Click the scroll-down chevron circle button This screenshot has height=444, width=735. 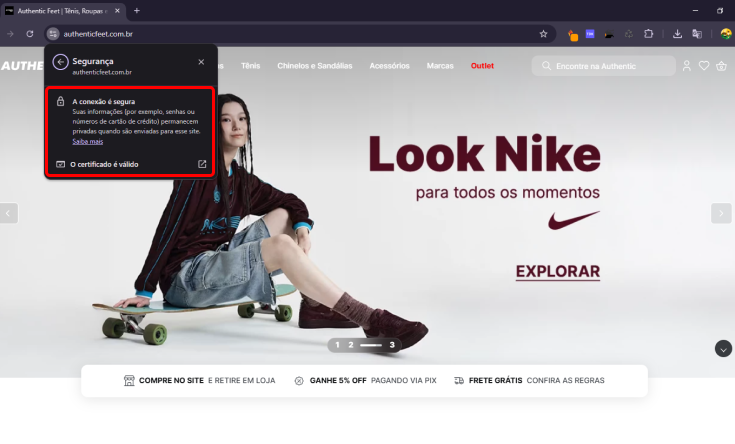pyautogui.click(x=723, y=349)
